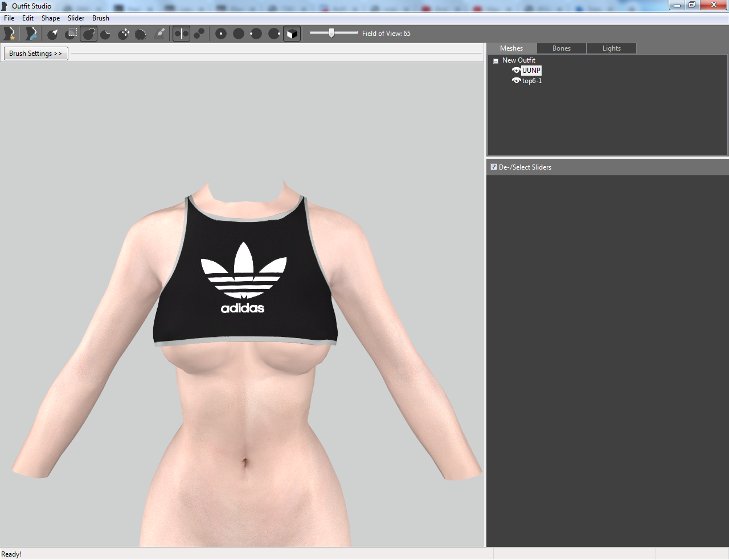Switch to the Bones tab
The image size is (729, 560).
point(562,48)
